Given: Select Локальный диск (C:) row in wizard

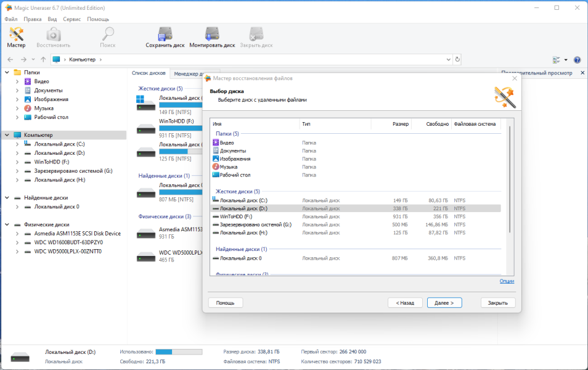Looking at the screenshot, I should point(356,200).
